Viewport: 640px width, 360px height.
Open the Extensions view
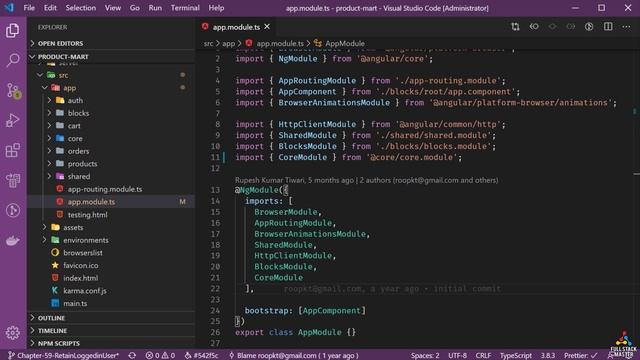point(13,150)
